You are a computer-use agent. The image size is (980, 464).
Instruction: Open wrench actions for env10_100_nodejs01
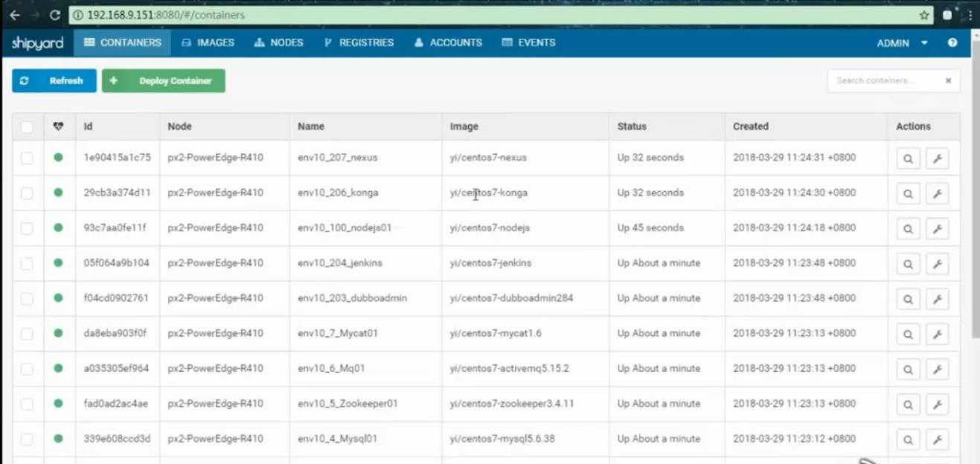938,229
